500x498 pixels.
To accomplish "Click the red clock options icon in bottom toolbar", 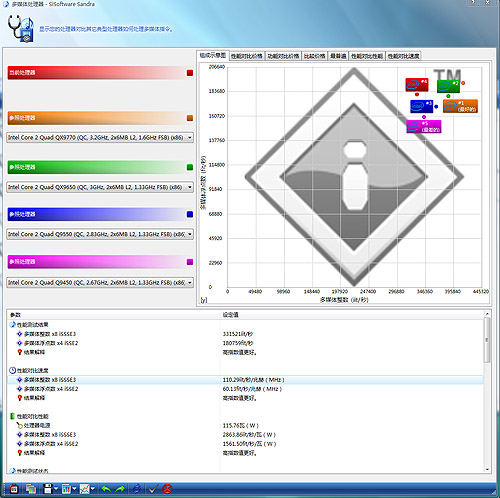I will (14, 489).
